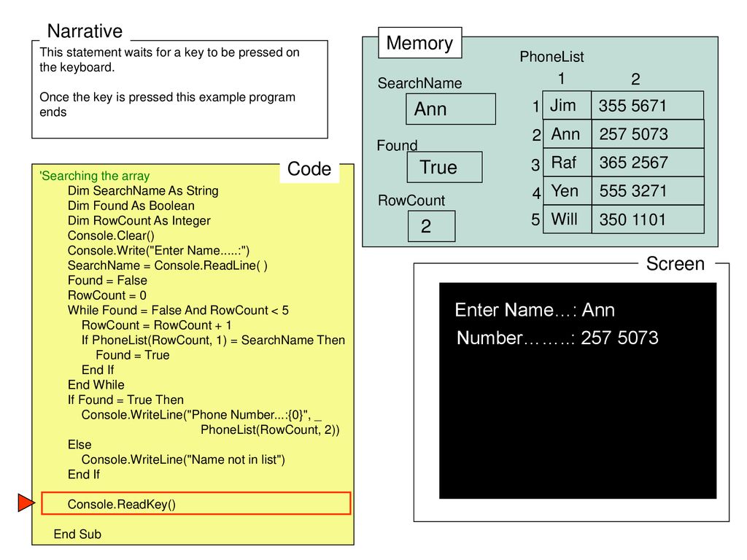This screenshot has height=560, width=747.
Task: Click the Console.WriteLine("Phone Number...:{0}" line
Action: click(201, 415)
